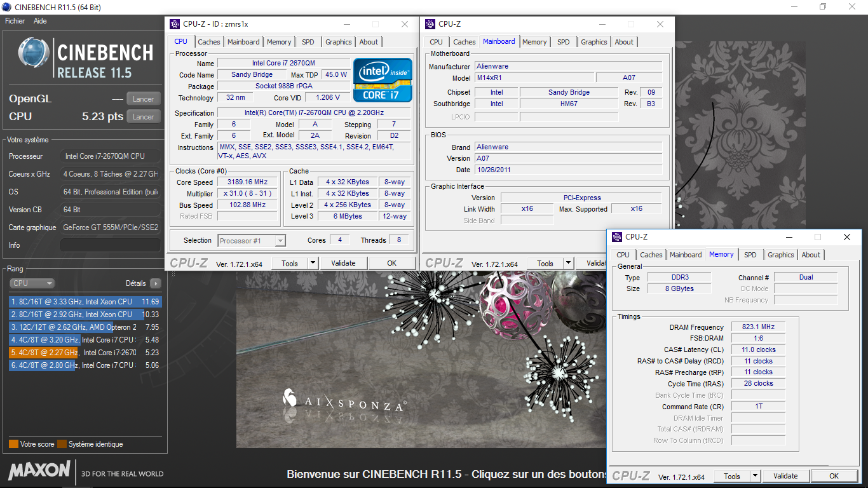Click OK in CPU-Z Memory window

(834, 476)
